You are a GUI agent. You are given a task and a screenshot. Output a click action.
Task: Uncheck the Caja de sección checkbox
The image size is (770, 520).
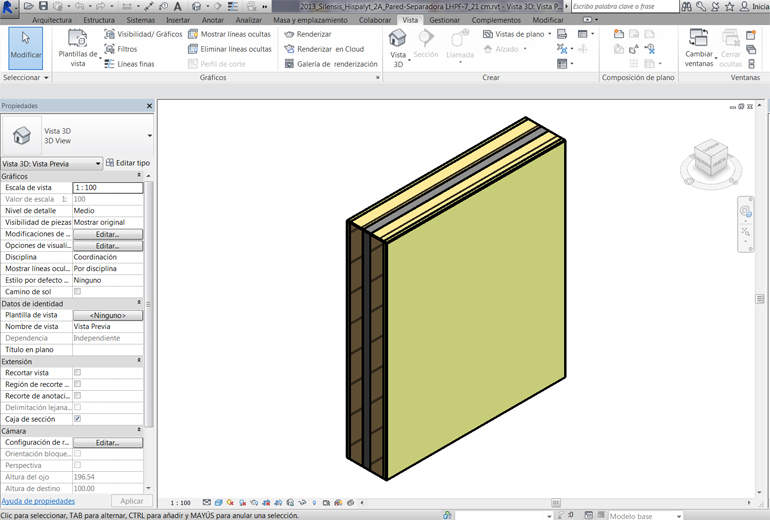(x=78, y=419)
